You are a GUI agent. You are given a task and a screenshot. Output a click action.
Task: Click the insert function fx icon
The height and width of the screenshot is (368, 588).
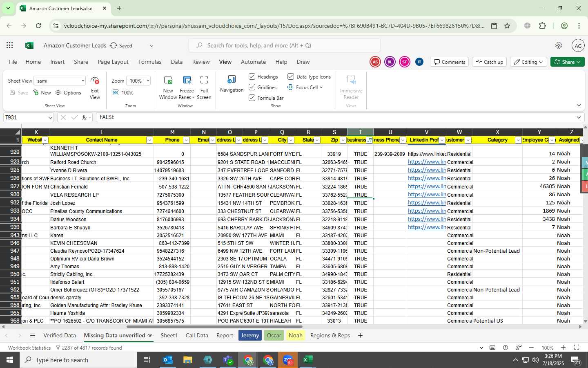click(x=85, y=117)
